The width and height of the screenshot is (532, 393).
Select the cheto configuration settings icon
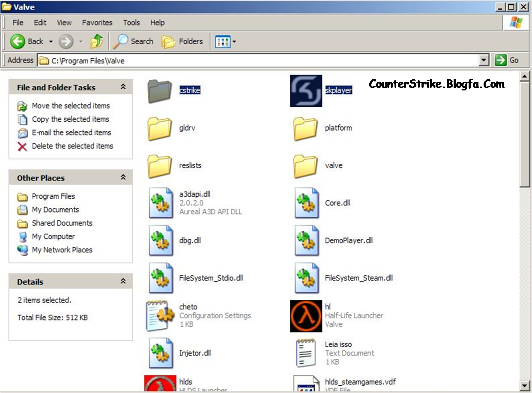(x=160, y=316)
